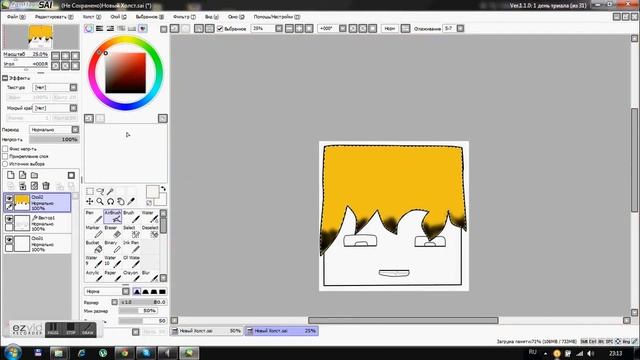
Task: Open the brush size multiplier dropdown
Action: coord(115,302)
